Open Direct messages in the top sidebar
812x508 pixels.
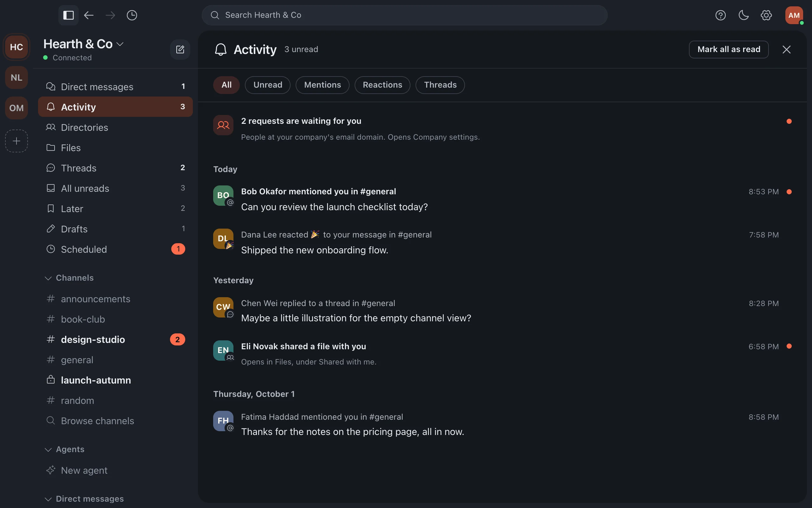[x=115, y=87]
